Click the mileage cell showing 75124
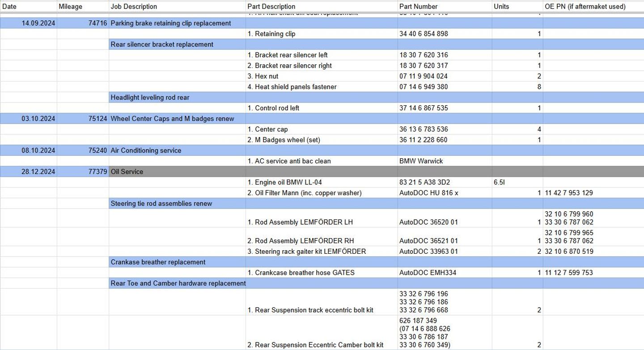 point(97,119)
